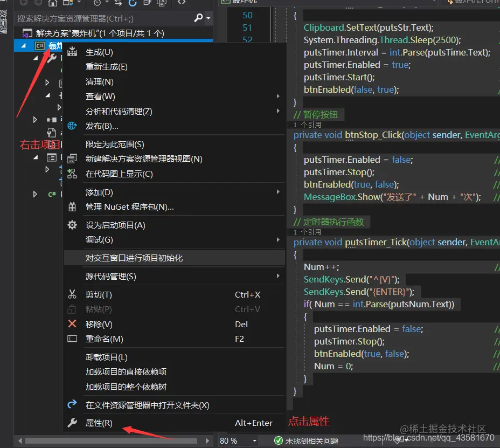Click the green check icon beside 未找到相关问题
The height and width of the screenshot is (448, 500).
pyautogui.click(x=279, y=440)
